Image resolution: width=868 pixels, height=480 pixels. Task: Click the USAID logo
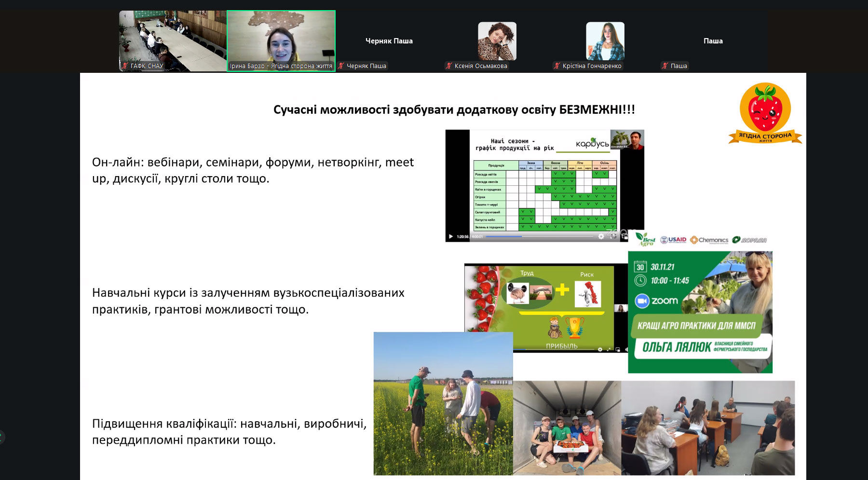[x=673, y=240]
